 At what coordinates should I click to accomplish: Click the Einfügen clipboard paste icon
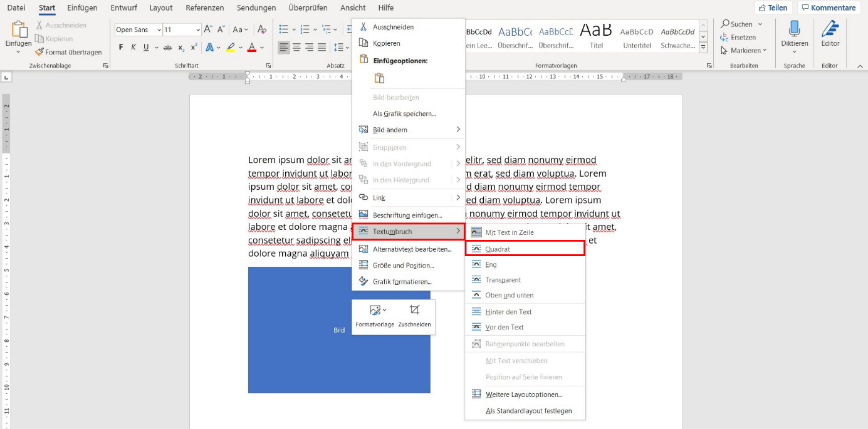click(x=19, y=30)
